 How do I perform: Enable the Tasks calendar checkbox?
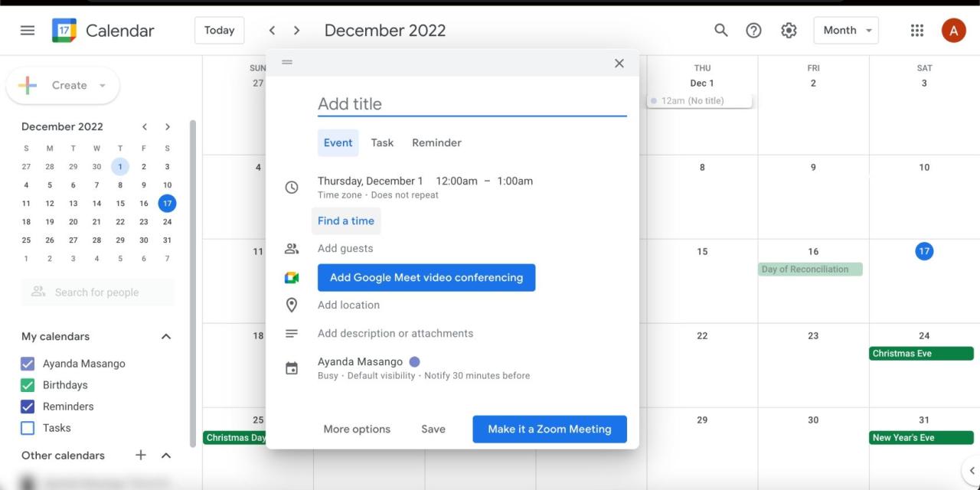[x=28, y=428]
